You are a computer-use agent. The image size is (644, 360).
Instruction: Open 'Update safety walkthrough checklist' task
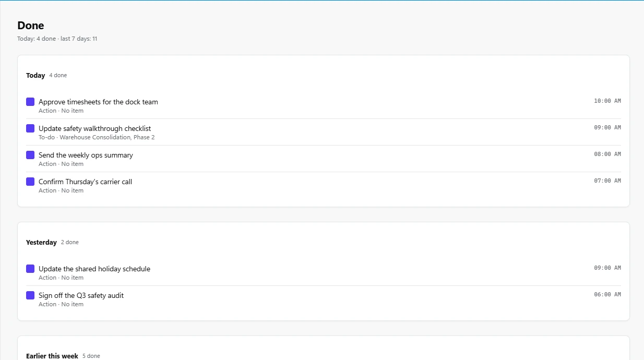[95, 128]
